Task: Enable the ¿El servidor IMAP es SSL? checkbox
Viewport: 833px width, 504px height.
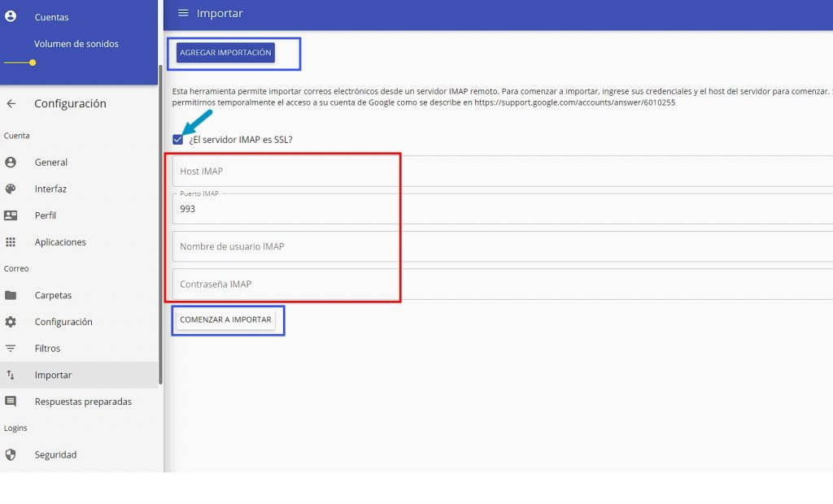Action: [x=177, y=139]
